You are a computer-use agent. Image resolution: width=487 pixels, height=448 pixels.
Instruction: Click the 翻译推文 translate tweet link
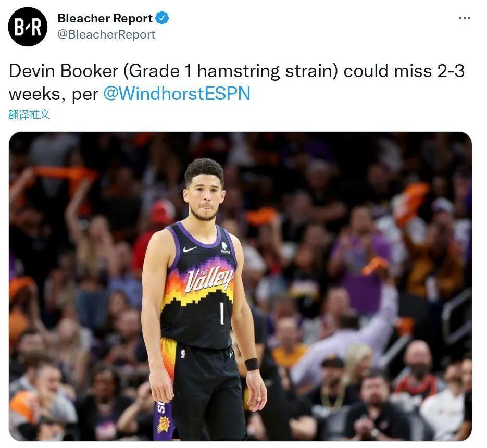(29, 114)
